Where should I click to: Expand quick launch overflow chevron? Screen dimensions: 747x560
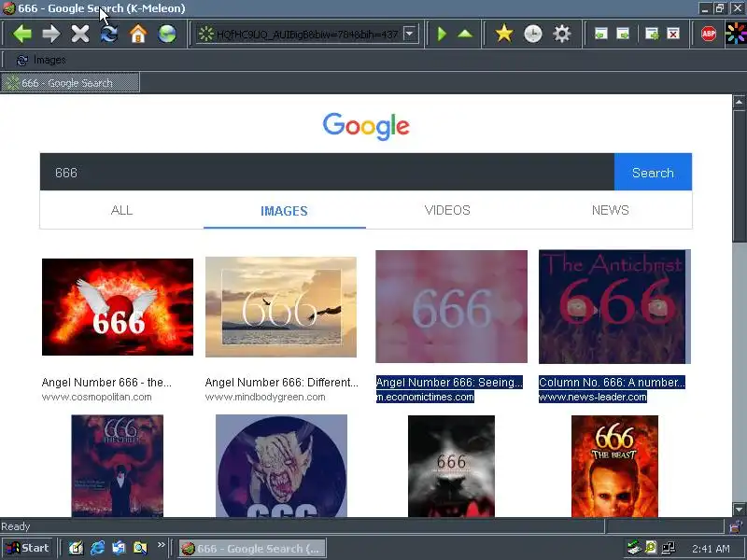click(x=161, y=545)
